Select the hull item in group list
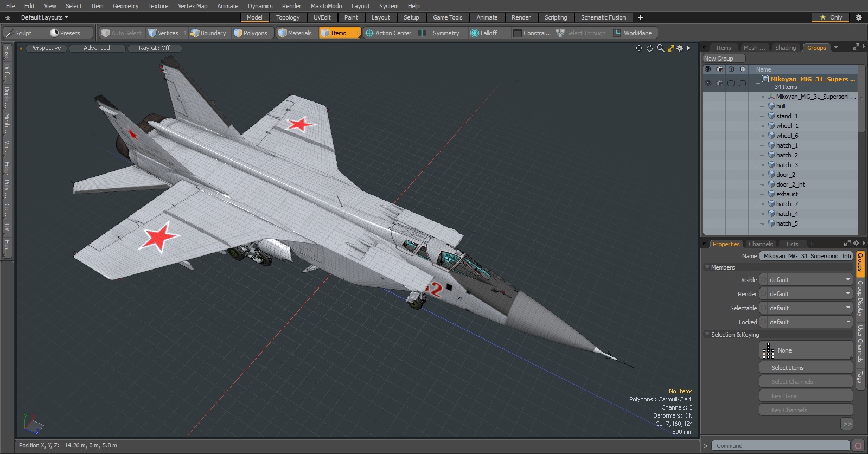868x454 pixels. click(x=781, y=106)
